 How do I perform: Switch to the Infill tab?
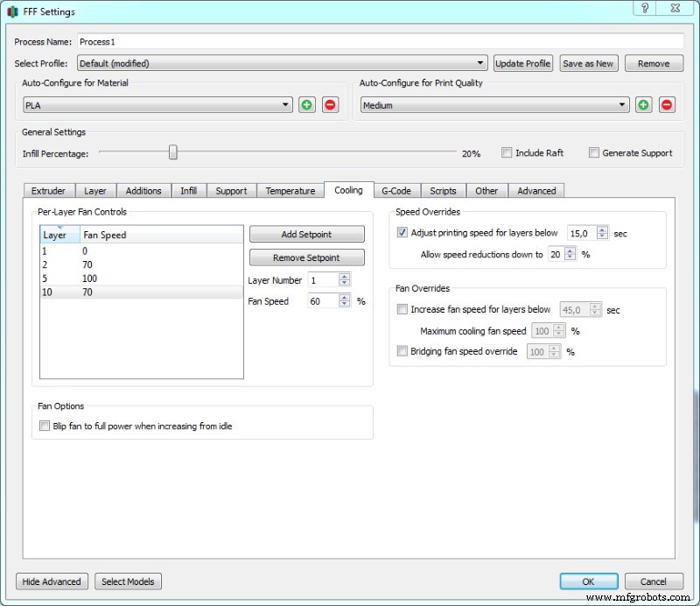coord(188,191)
